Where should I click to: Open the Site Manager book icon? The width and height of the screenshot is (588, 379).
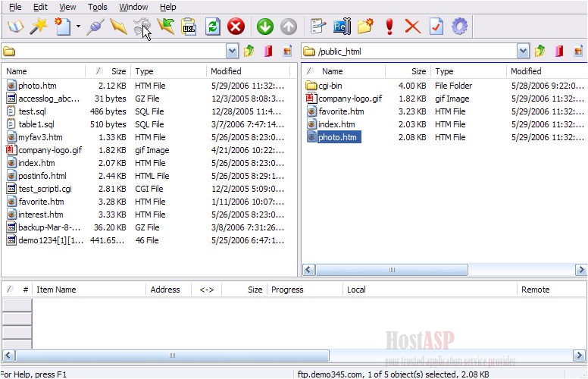pyautogui.click(x=14, y=27)
